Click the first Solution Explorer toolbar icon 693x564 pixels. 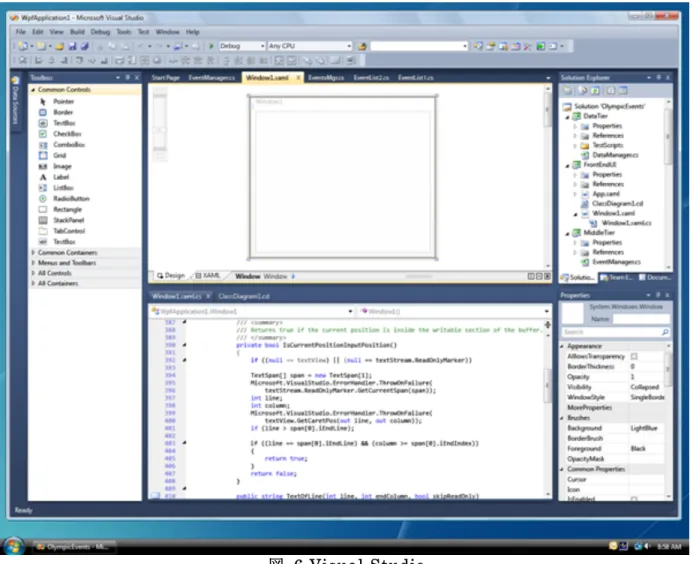click(567, 91)
